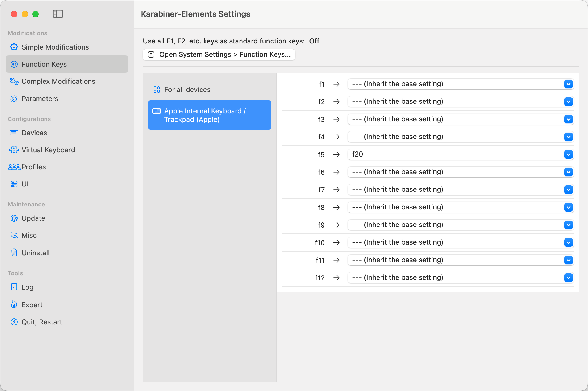Click the Misc leaf icon
The image size is (588, 391).
click(x=14, y=235)
